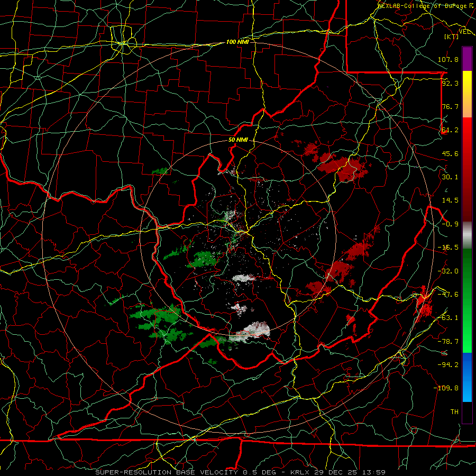Click the TH label on the legend
This screenshot has width=476, height=476.
454,412
